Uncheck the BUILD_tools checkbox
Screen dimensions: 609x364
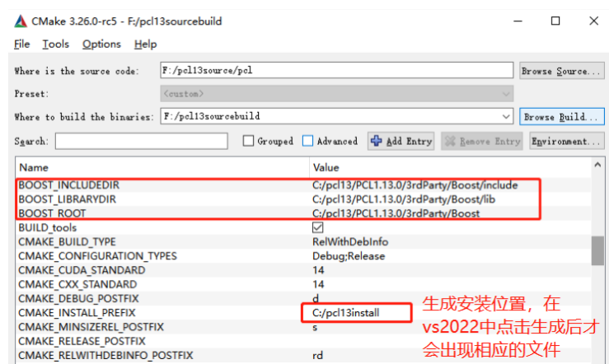point(318,227)
